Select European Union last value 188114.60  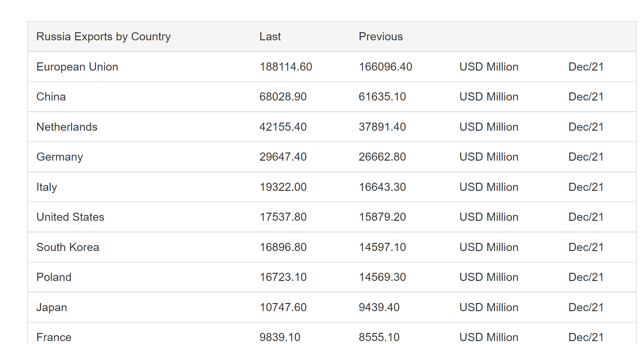286,67
